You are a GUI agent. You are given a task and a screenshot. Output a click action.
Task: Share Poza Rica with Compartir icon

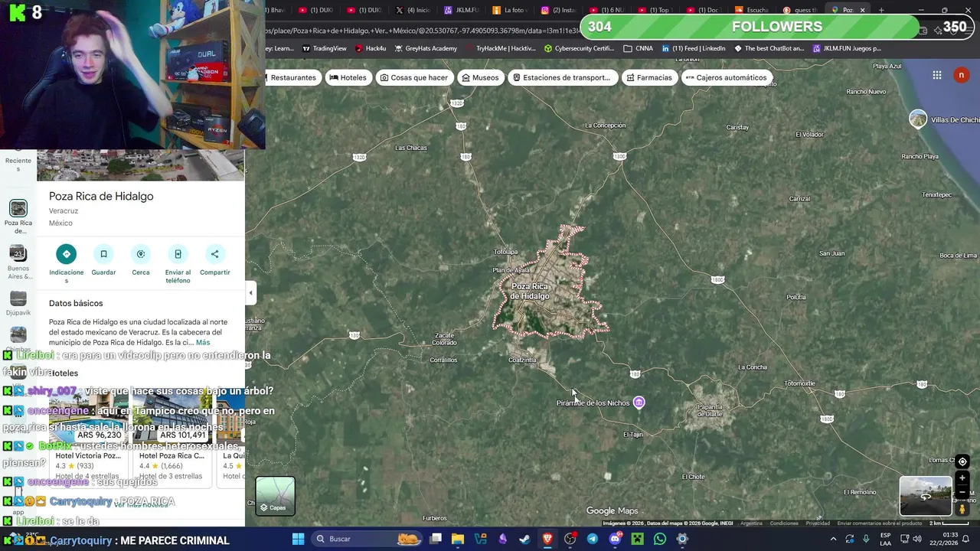pyautogui.click(x=214, y=254)
